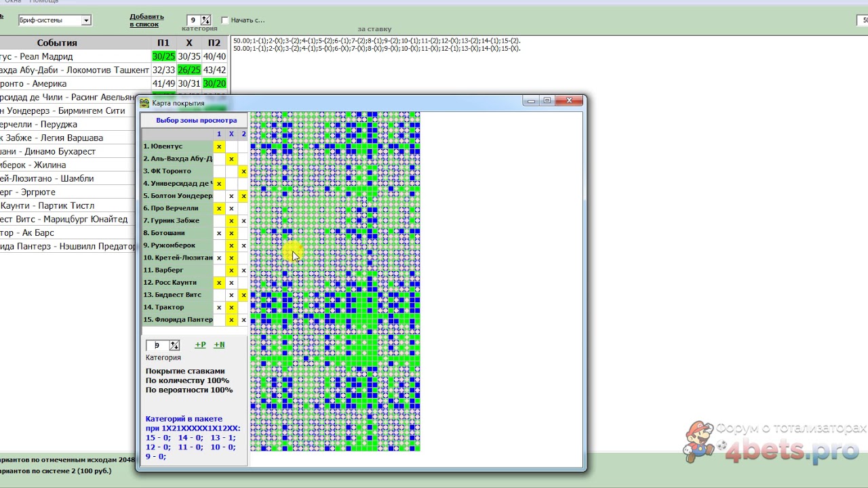Image resolution: width=868 pixels, height=488 pixels.
Task: Click inside the colored coverage map grid
Action: click(x=335, y=281)
